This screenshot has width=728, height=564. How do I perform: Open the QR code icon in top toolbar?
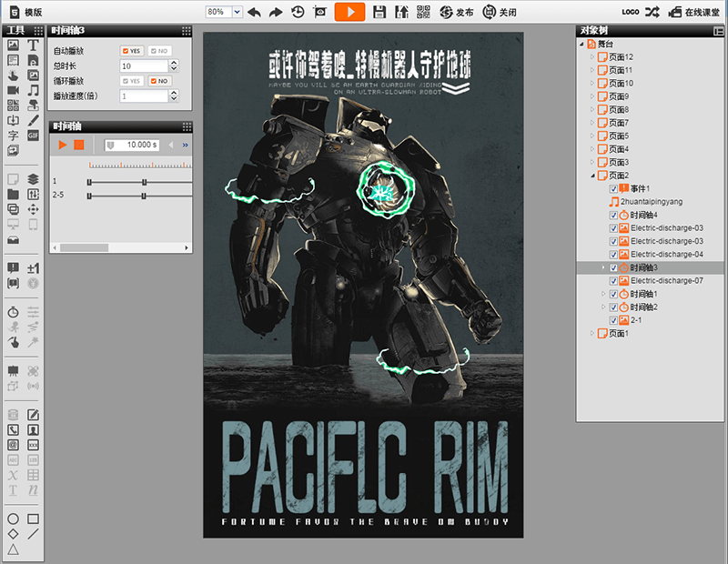[423, 12]
